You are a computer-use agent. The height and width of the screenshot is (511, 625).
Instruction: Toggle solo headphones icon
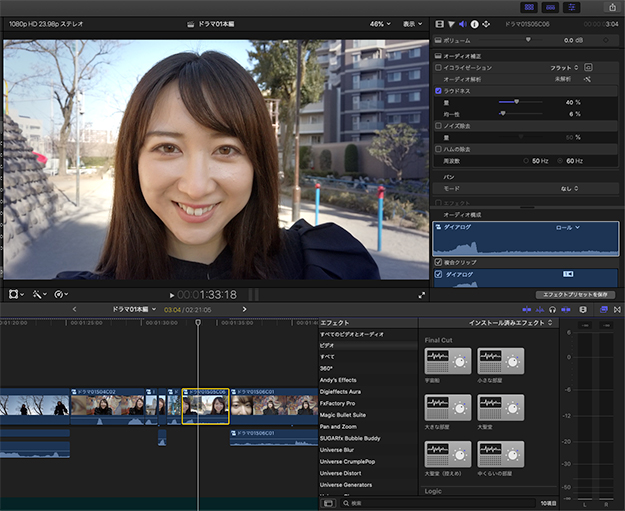point(552,309)
